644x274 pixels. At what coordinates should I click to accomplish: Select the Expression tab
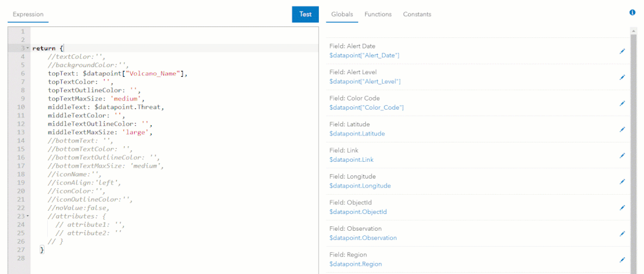28,14
